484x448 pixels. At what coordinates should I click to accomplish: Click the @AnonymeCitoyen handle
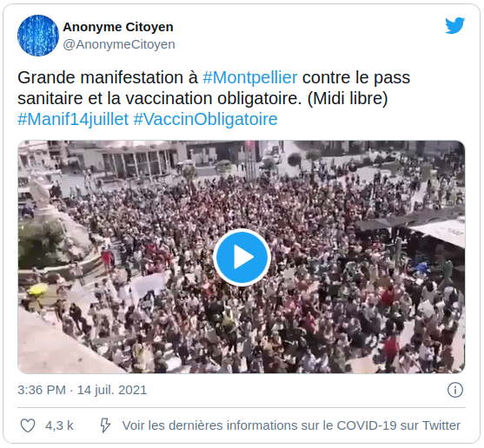[119, 44]
